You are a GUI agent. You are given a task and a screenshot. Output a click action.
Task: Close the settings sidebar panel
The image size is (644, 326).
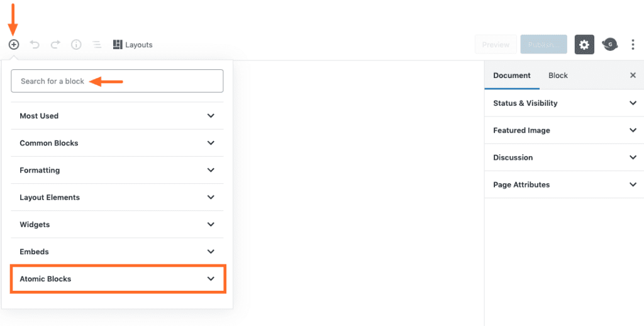[x=633, y=76]
